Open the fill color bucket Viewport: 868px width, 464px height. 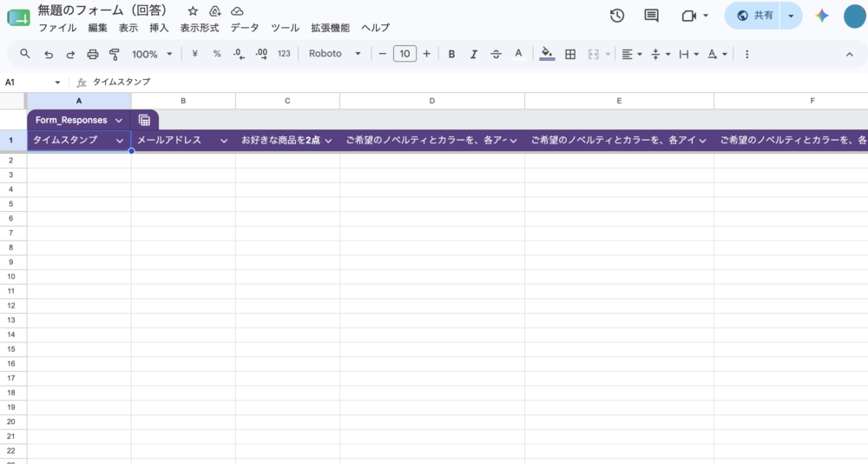(x=547, y=54)
